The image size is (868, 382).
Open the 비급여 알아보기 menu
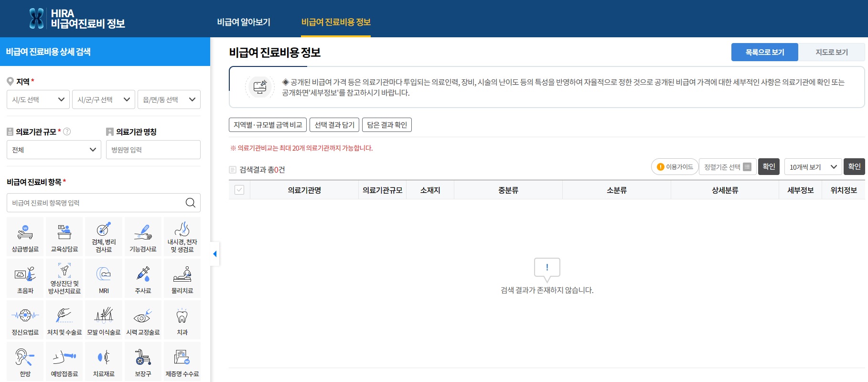(244, 22)
